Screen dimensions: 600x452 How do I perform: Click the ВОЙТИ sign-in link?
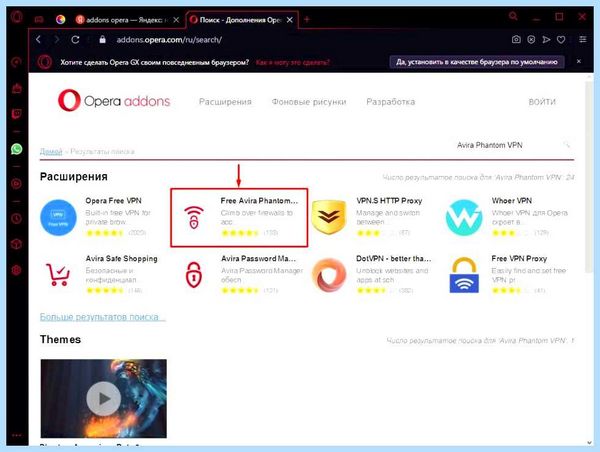[x=542, y=102]
